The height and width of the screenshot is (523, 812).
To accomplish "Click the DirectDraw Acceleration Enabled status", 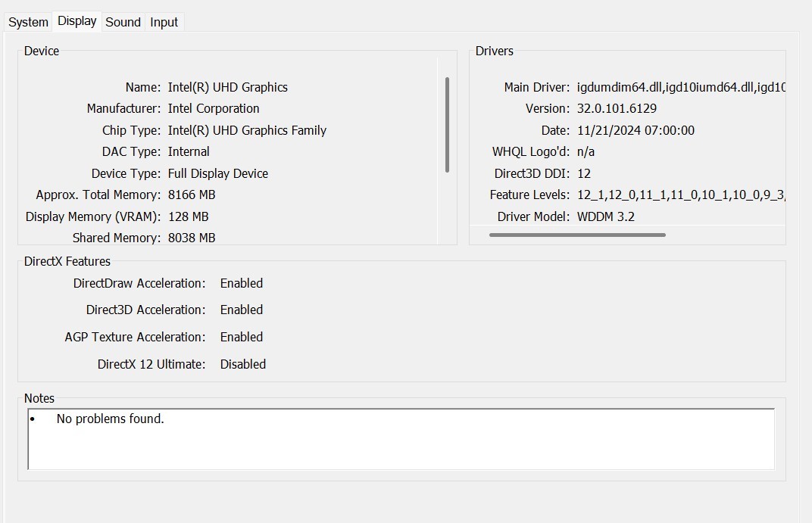I will tap(241, 283).
